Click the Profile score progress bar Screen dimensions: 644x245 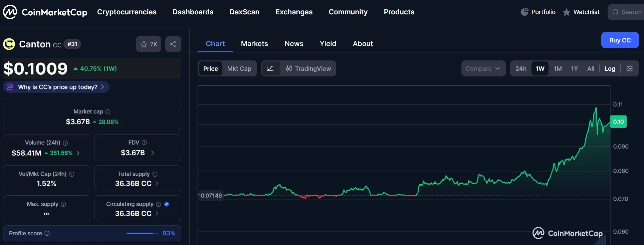(142, 233)
